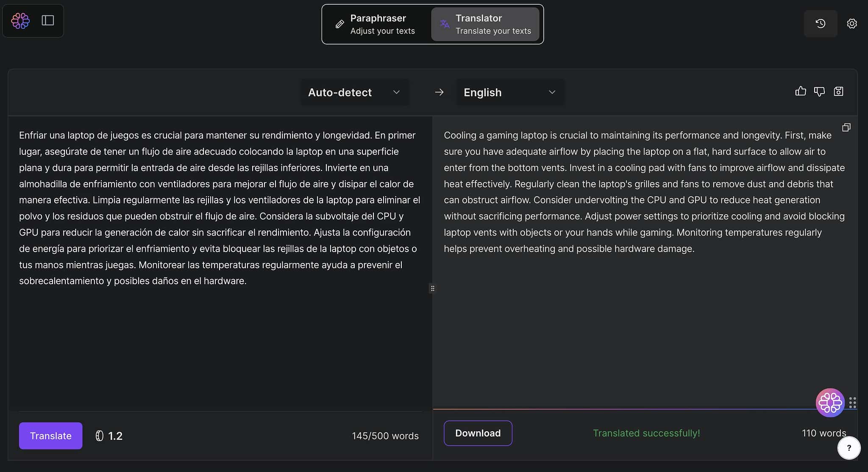Click inside the Spanish source text area
The width and height of the screenshot is (868, 472).
pos(220,263)
